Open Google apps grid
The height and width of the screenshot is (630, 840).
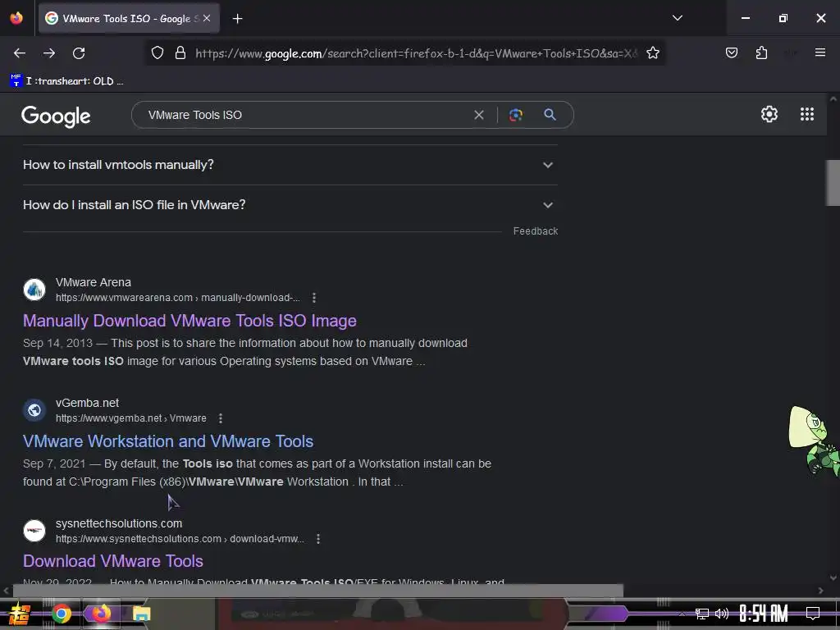click(x=807, y=114)
